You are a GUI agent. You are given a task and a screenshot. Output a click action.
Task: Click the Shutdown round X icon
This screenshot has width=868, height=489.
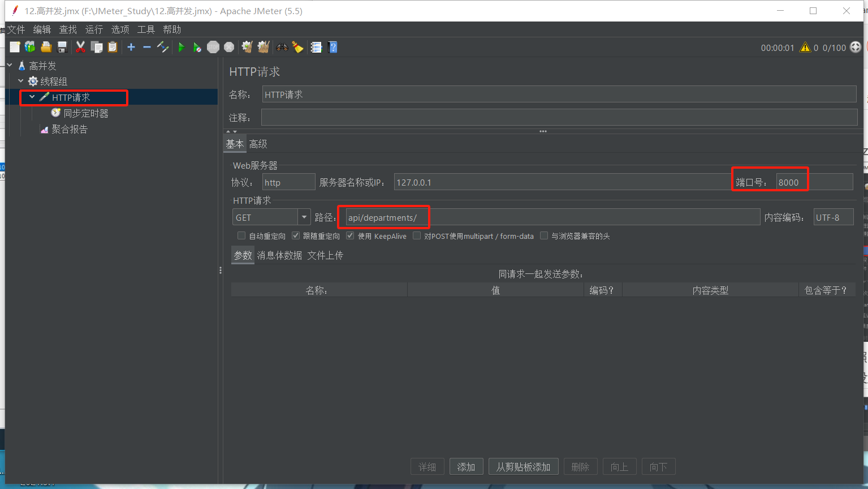(x=229, y=47)
